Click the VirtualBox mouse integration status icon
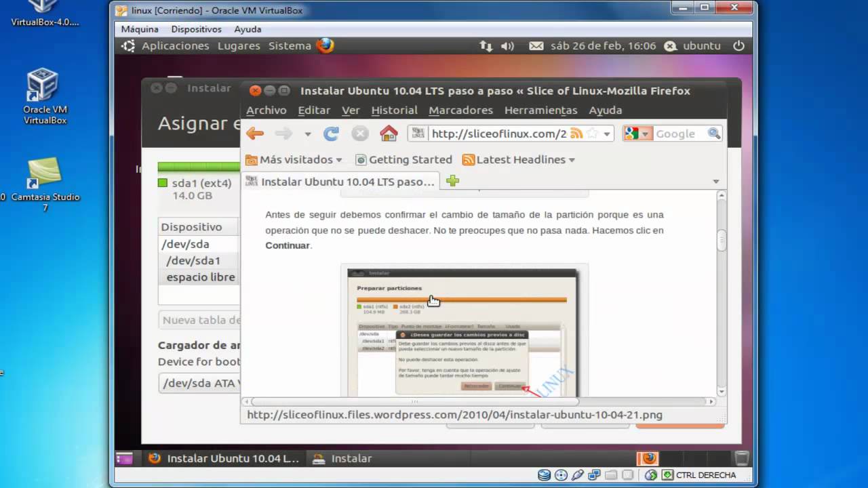Screen dimensions: 868x488 [651, 475]
